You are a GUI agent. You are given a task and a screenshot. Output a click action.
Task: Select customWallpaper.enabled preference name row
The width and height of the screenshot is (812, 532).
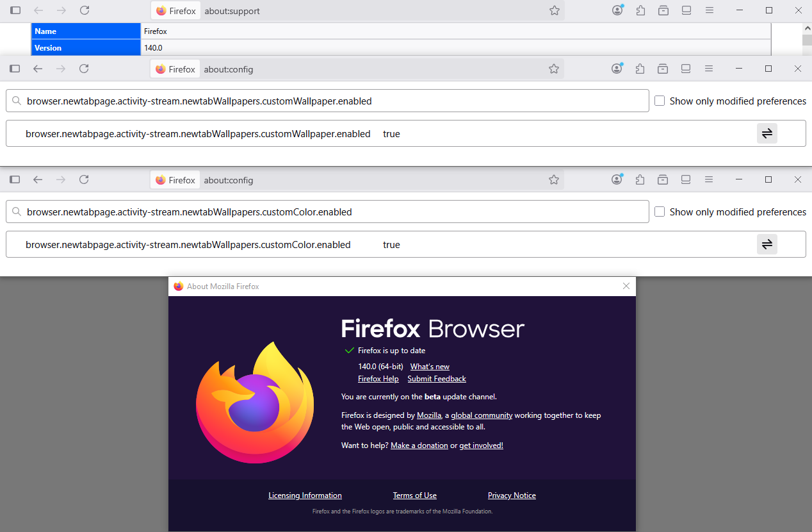click(198, 134)
